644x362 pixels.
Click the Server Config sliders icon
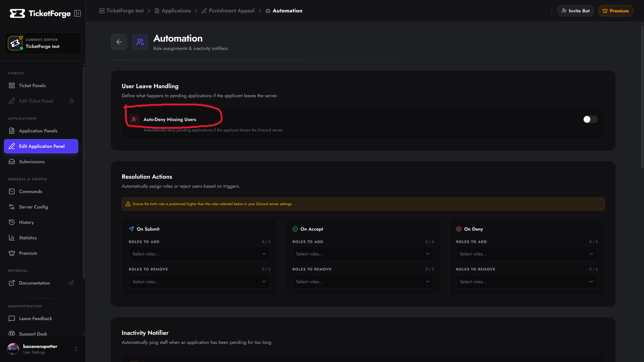click(x=12, y=207)
